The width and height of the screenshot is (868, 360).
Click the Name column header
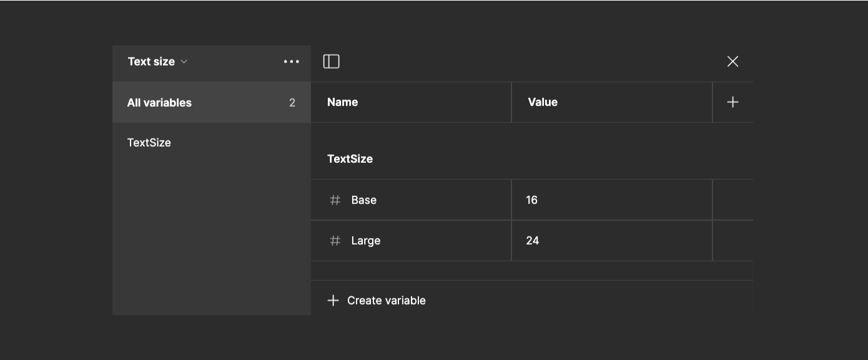(x=343, y=102)
